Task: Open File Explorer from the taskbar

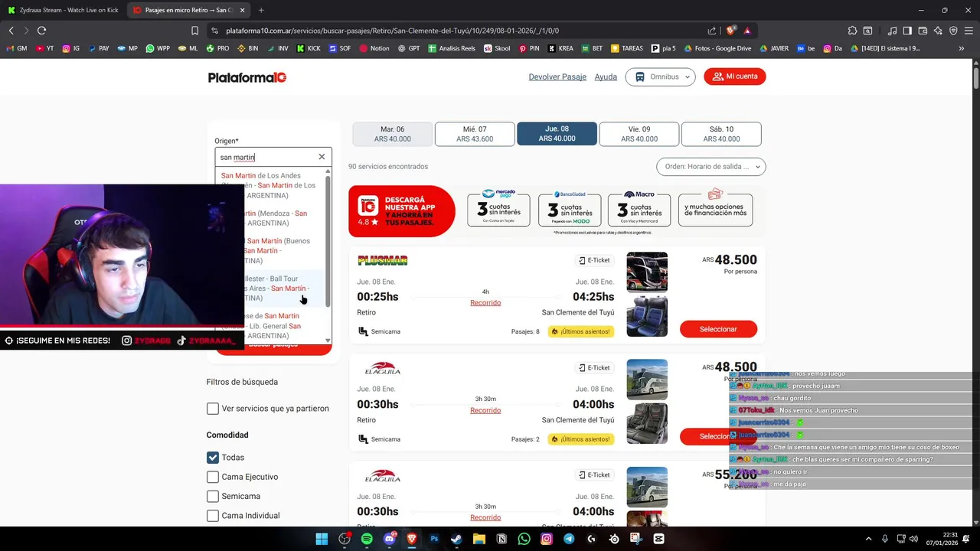Action: (479, 539)
